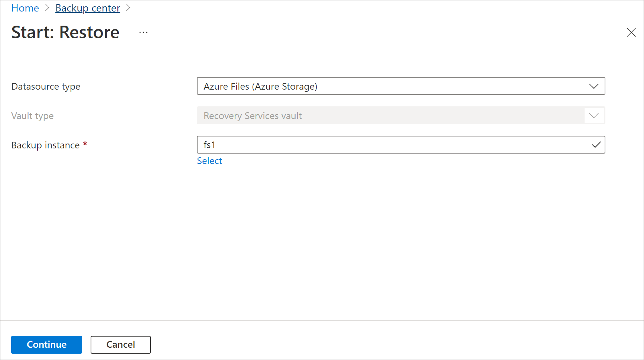Click the greyed chevron in Vault type
This screenshot has height=360, width=644.
tap(593, 116)
